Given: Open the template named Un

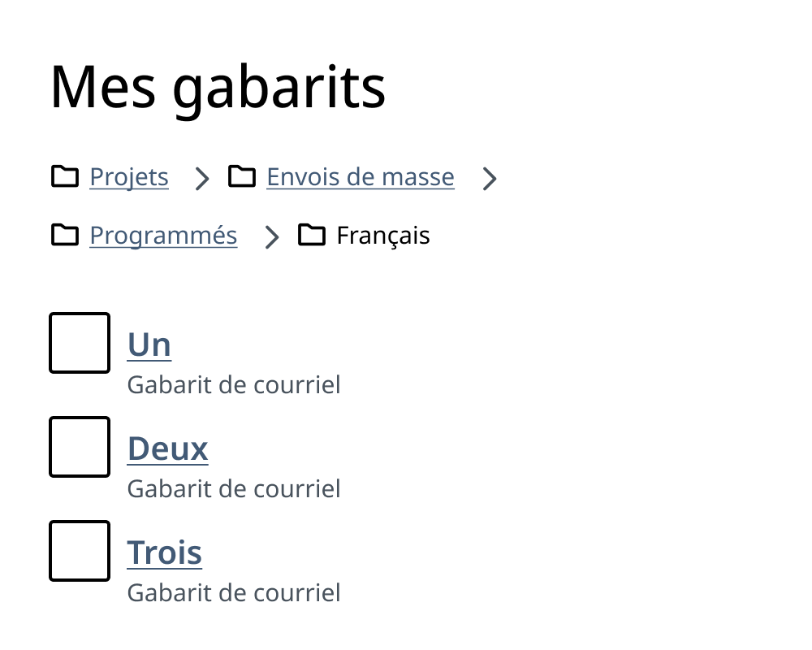Looking at the screenshot, I should 149,344.
